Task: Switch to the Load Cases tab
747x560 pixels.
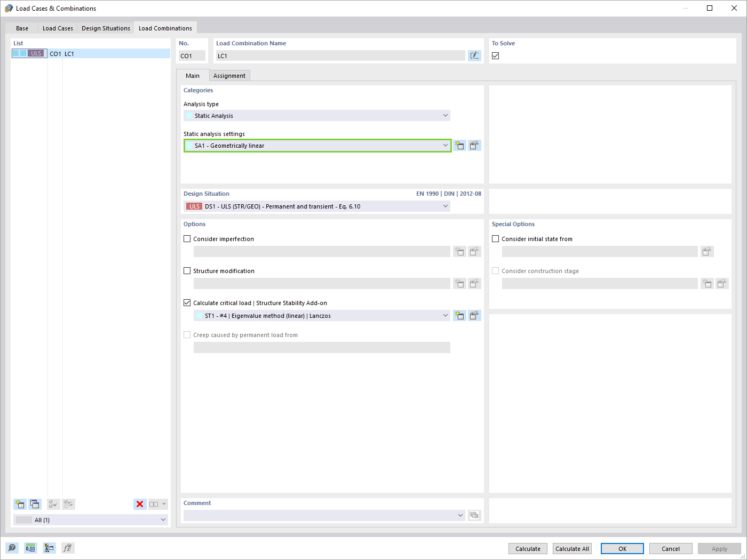Action: point(57,28)
